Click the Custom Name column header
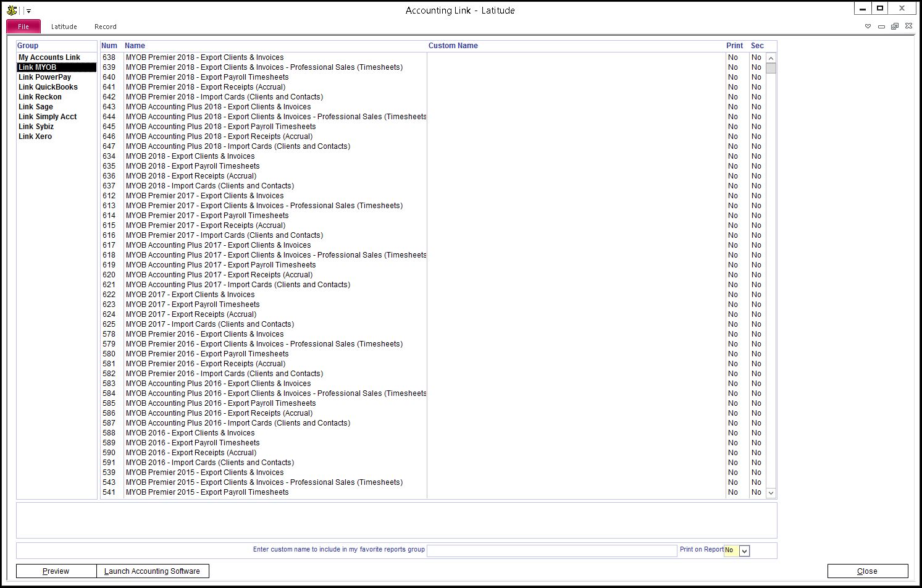922x588 pixels. (x=453, y=46)
